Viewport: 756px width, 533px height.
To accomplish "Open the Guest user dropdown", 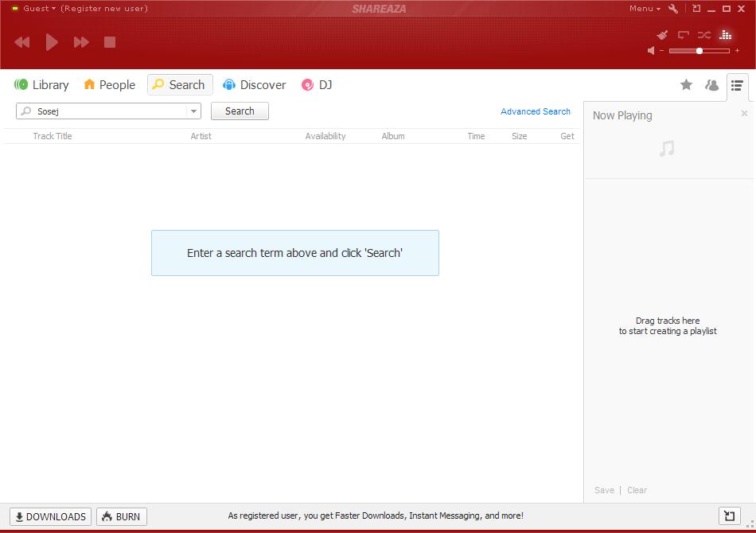I will point(39,8).
